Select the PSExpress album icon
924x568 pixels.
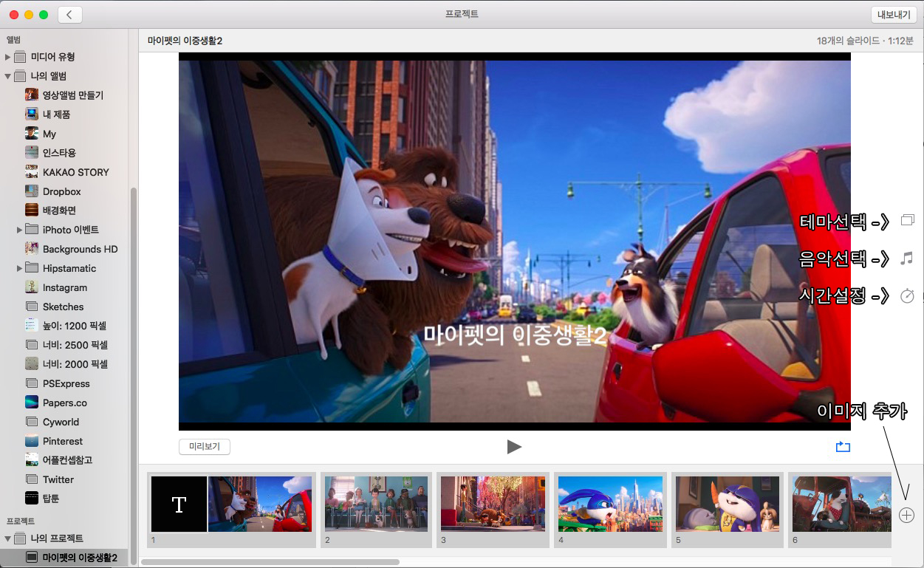(32, 383)
